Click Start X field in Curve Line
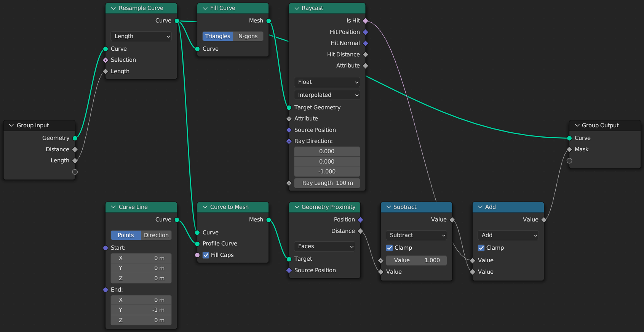 [141, 258]
